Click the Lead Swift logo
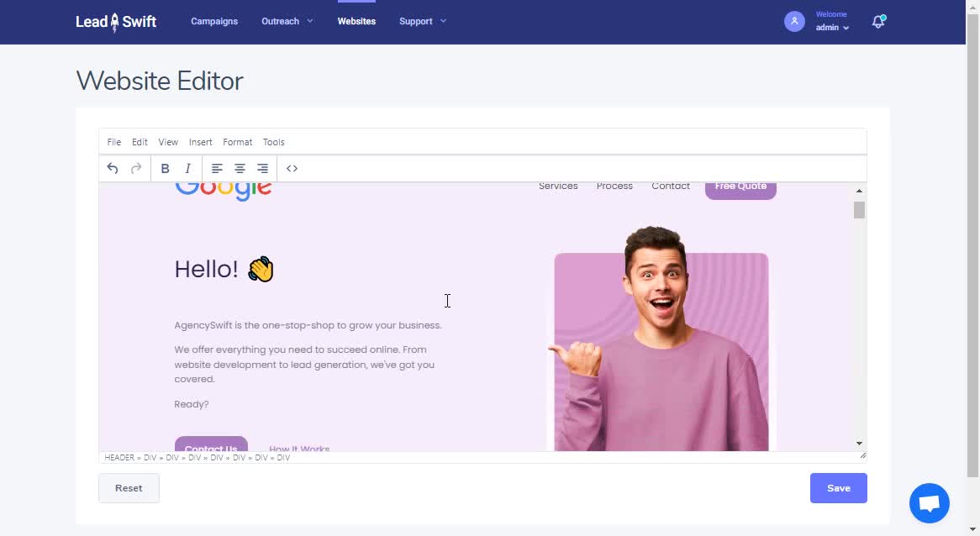The width and height of the screenshot is (980, 536). tap(115, 21)
